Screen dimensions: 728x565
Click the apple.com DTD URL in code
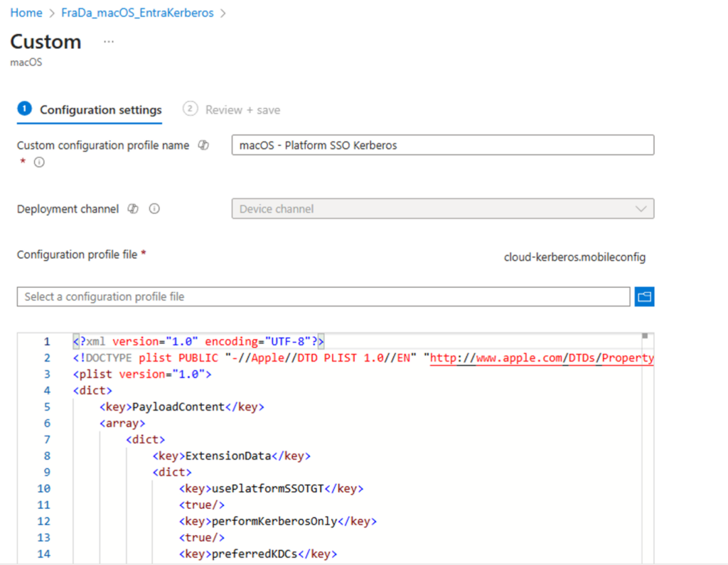(x=540, y=357)
